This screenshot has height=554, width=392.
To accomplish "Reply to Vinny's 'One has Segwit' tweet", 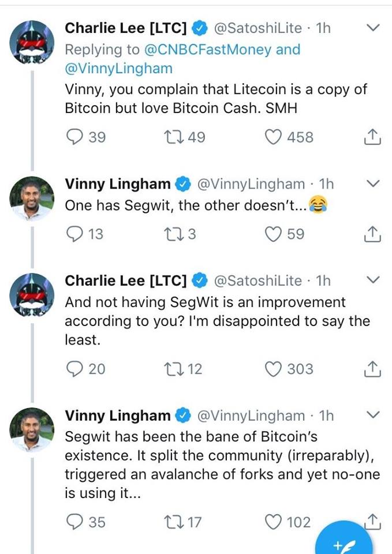I will 75,234.
